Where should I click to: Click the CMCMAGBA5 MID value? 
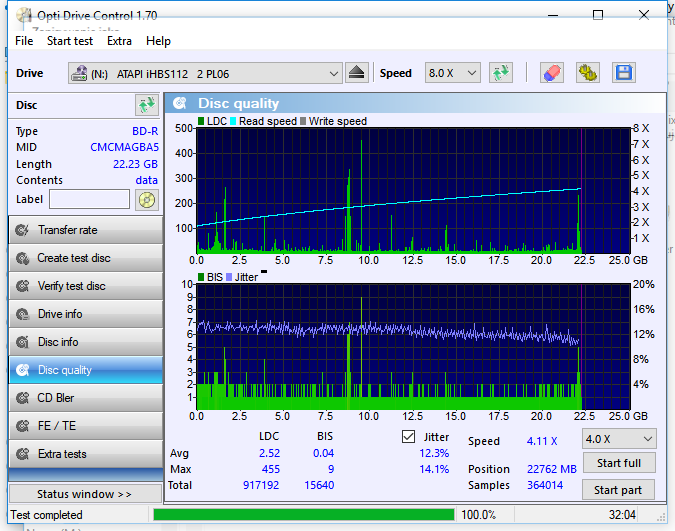click(x=124, y=147)
